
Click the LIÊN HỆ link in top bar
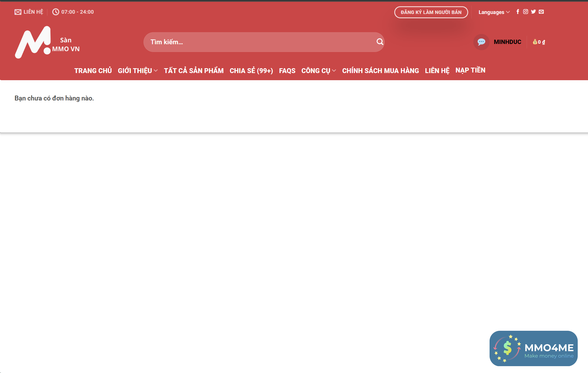[x=33, y=12]
